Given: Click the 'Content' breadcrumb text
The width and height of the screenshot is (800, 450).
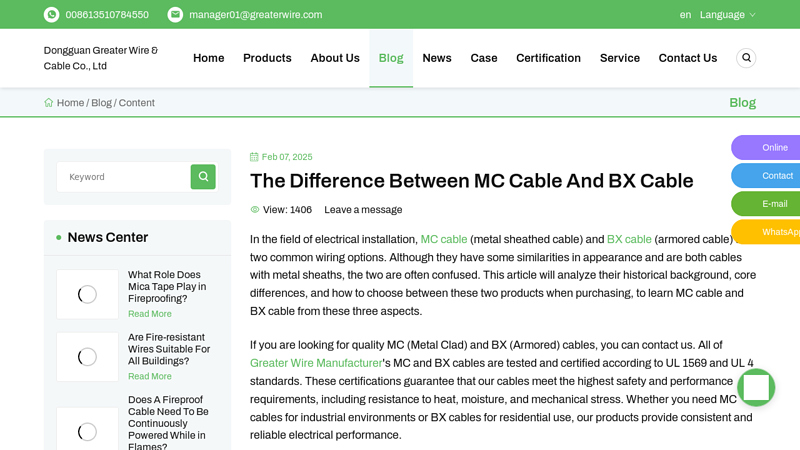Looking at the screenshot, I should coord(137,103).
